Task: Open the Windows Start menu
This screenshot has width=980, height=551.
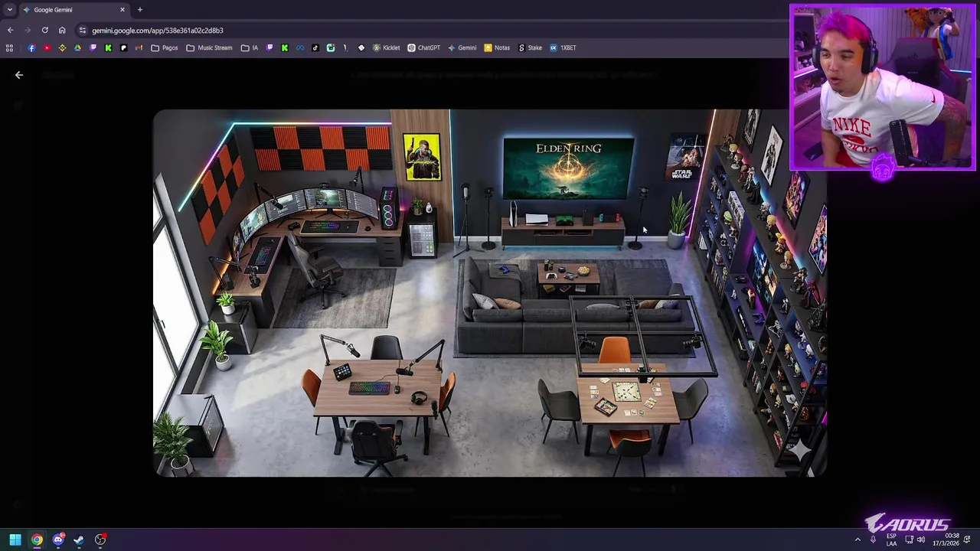Action: [15, 540]
